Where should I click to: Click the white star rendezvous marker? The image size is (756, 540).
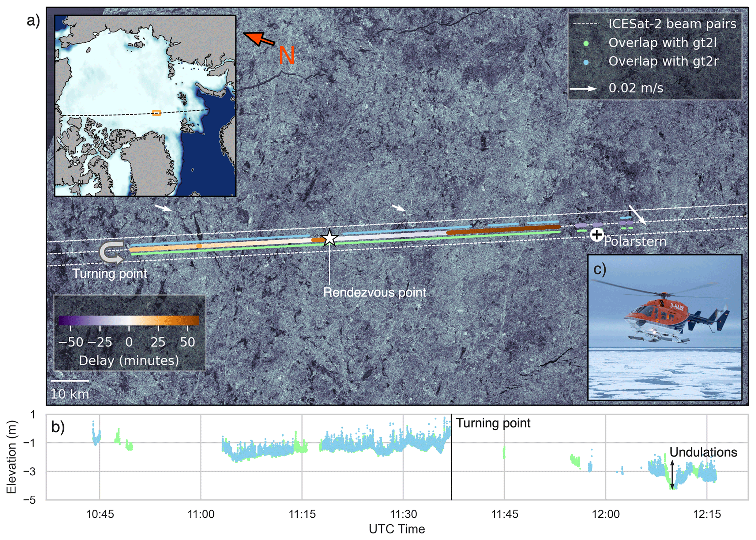[330, 238]
